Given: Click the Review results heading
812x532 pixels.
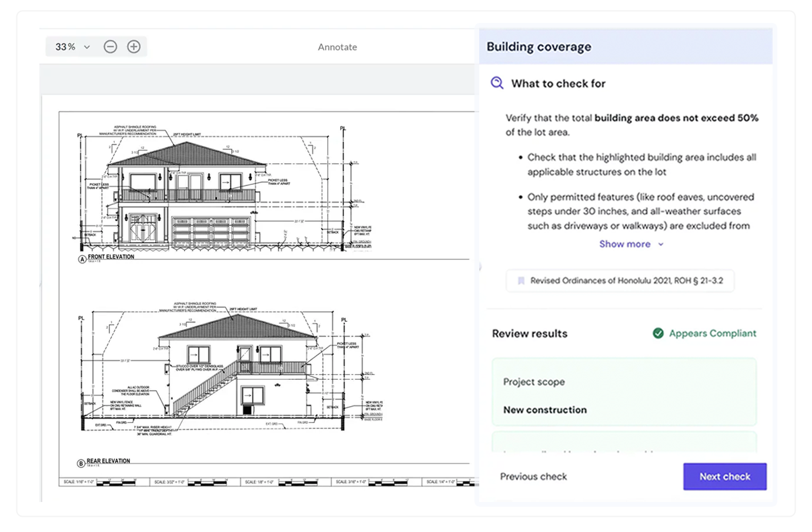Looking at the screenshot, I should pyautogui.click(x=530, y=333).
